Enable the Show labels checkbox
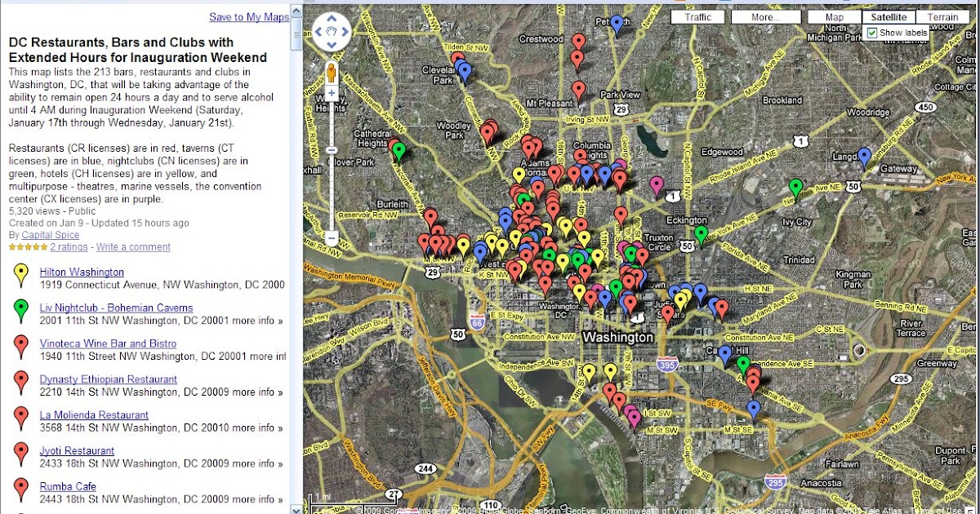 pyautogui.click(x=871, y=33)
